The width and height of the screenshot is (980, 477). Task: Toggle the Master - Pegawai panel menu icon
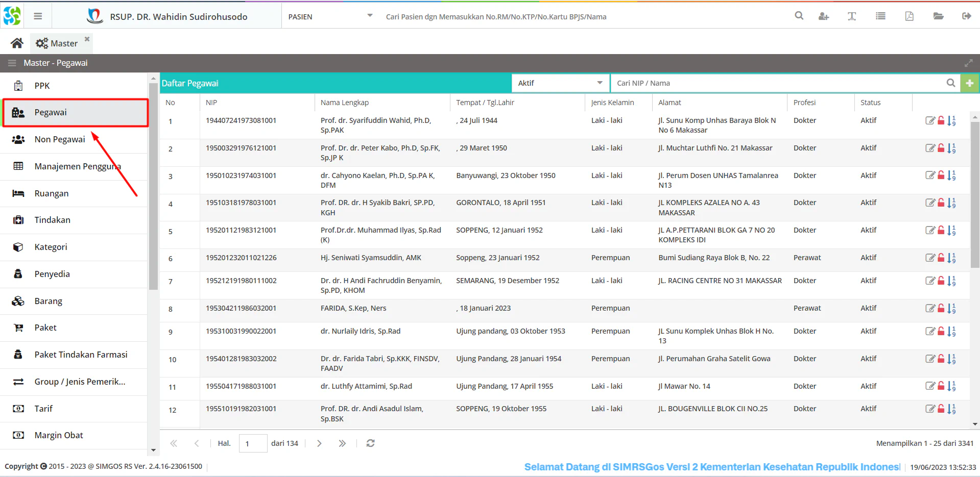pos(12,63)
